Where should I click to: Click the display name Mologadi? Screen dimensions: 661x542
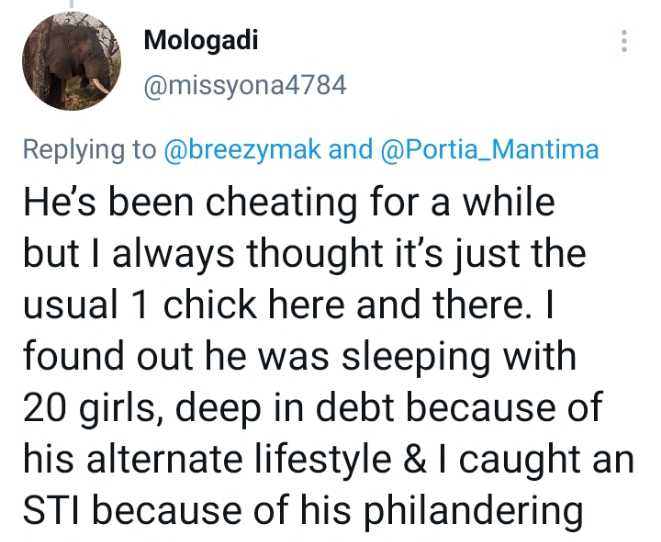click(x=203, y=41)
